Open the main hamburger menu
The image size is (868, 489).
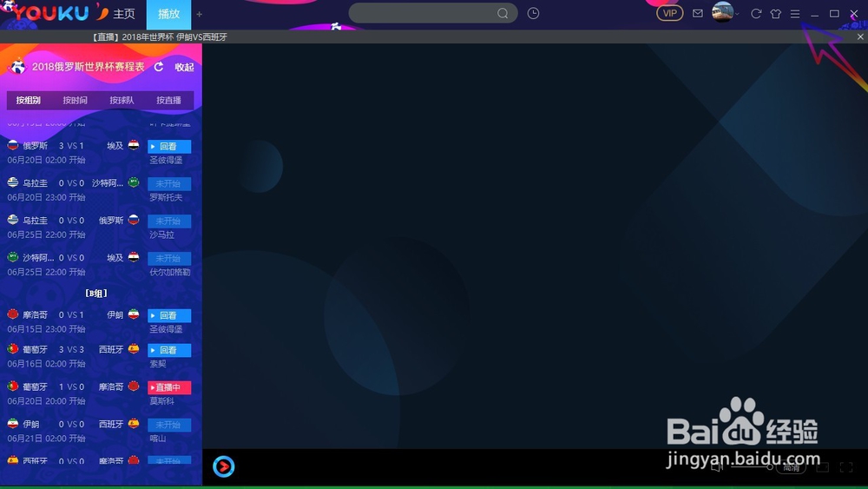[795, 14]
